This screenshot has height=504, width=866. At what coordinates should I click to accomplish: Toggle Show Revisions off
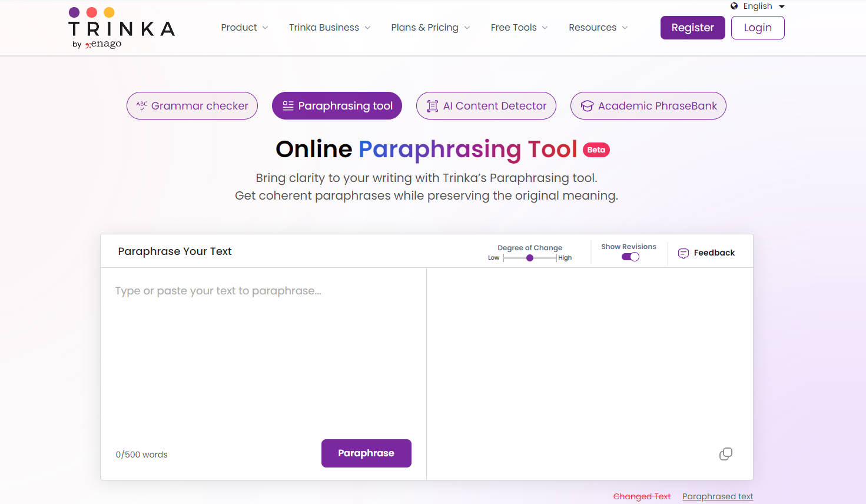[630, 257]
